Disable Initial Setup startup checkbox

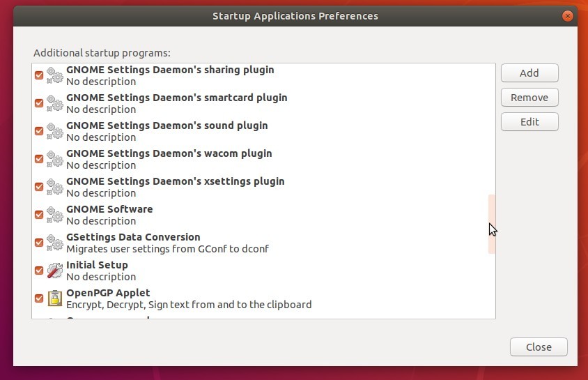click(x=39, y=271)
